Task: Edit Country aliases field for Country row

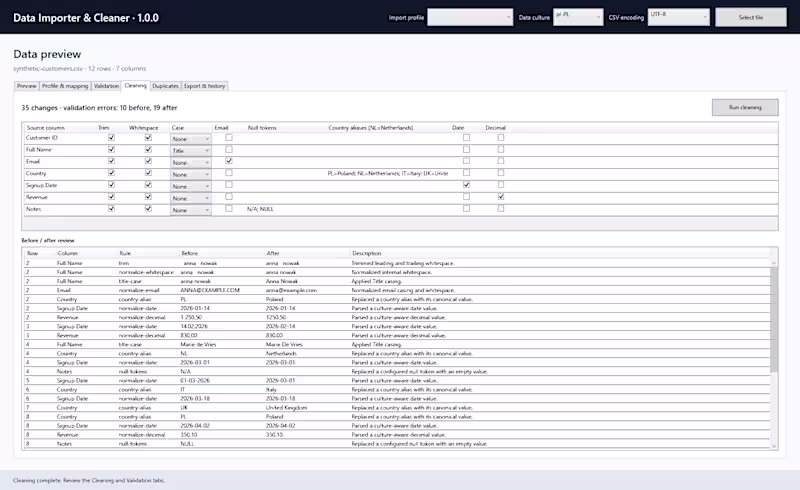Action: [388, 174]
